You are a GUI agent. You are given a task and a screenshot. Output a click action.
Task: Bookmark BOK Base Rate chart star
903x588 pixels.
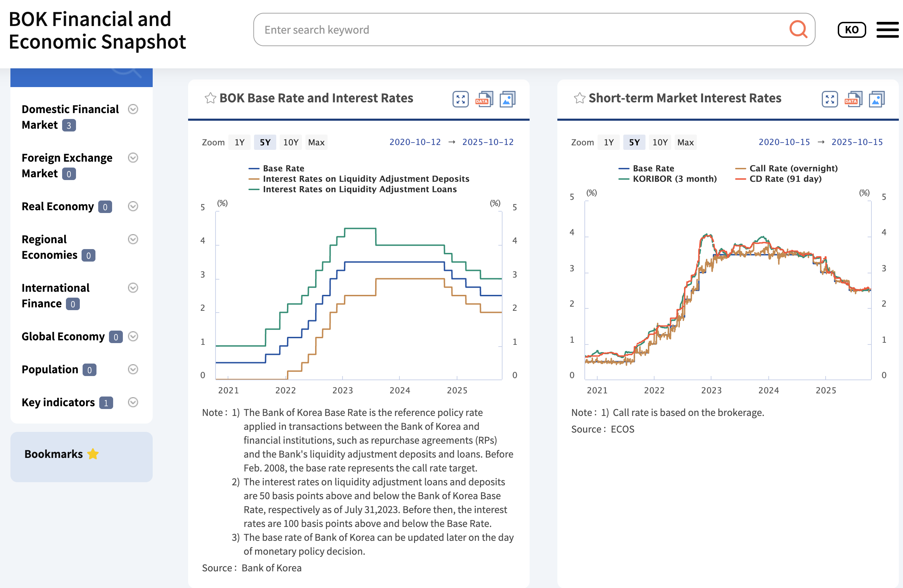point(210,98)
